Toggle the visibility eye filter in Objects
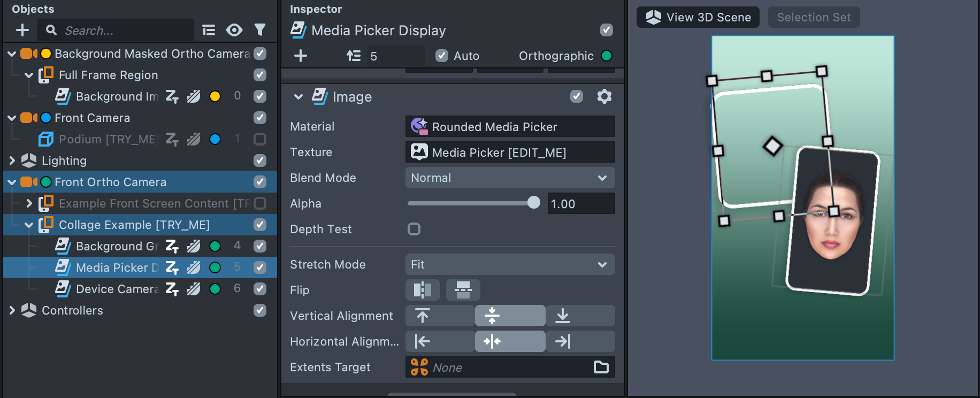This screenshot has height=398, width=980. (x=234, y=30)
